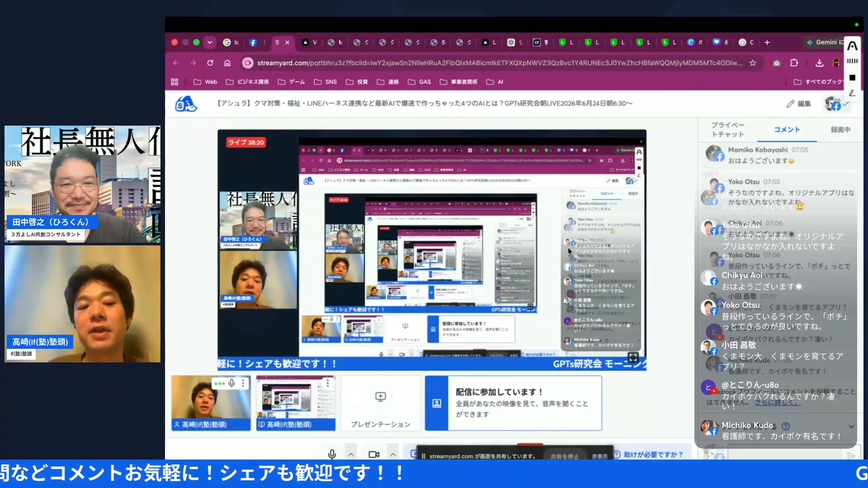Open the apps grid in the bookmarks bar
The image size is (868, 488).
[x=175, y=82]
